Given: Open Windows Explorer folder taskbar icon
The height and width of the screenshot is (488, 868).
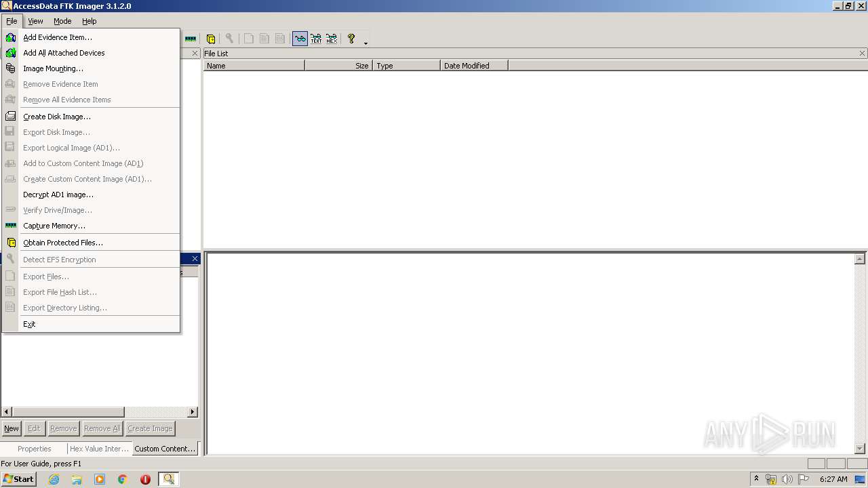Looking at the screenshot, I should click(77, 479).
